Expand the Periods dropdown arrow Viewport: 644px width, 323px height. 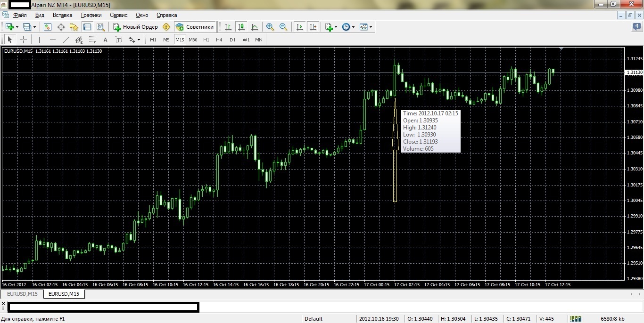353,27
